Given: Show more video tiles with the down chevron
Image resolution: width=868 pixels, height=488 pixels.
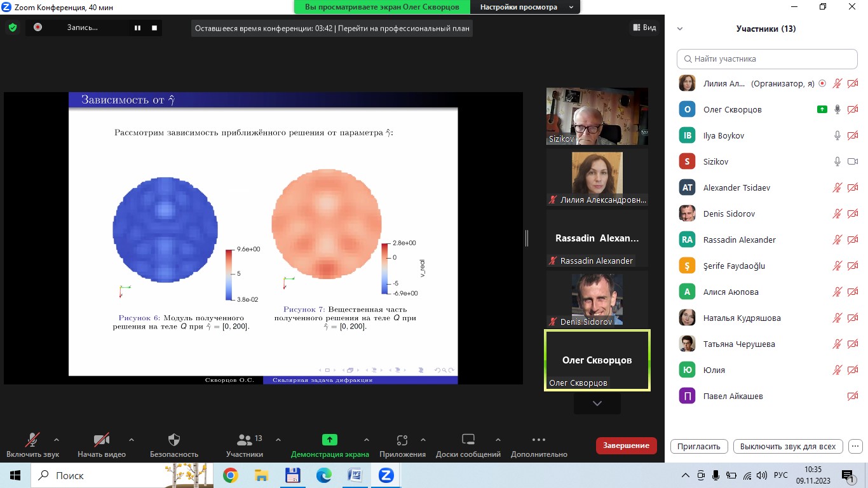Looking at the screenshot, I should tap(597, 403).
